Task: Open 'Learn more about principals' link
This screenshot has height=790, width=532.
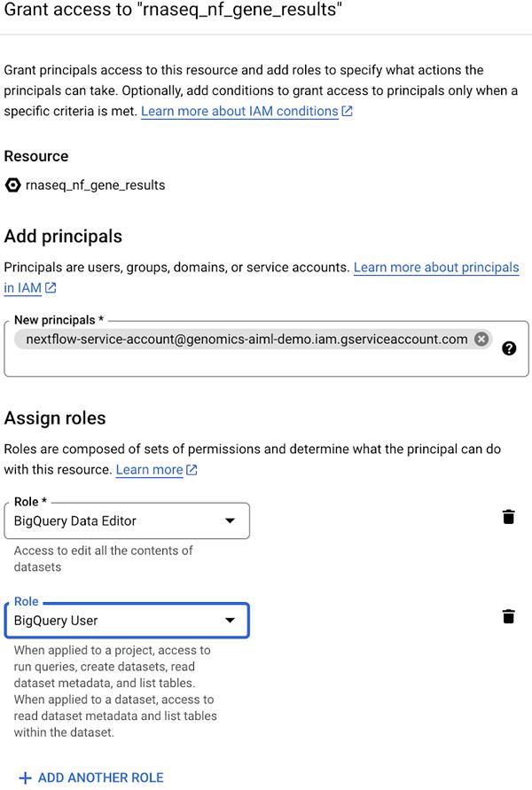Action: coord(435,267)
